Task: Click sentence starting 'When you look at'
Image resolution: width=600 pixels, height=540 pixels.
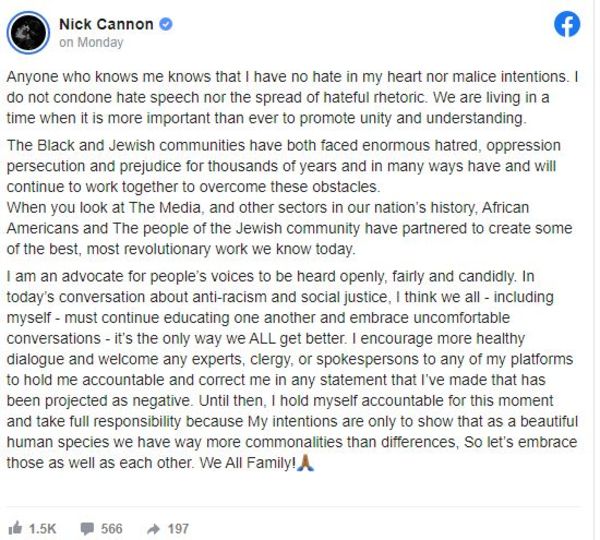Action: click(x=289, y=228)
